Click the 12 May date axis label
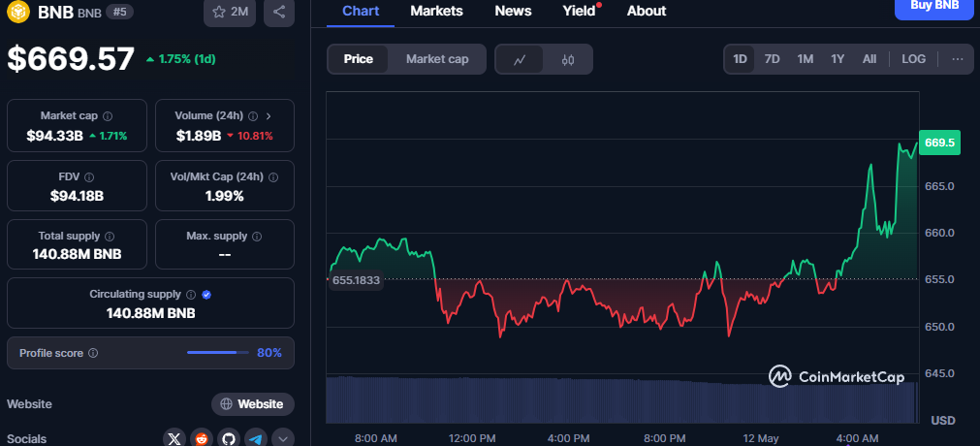Screen dimensions: 980x446 pyautogui.click(x=760, y=438)
